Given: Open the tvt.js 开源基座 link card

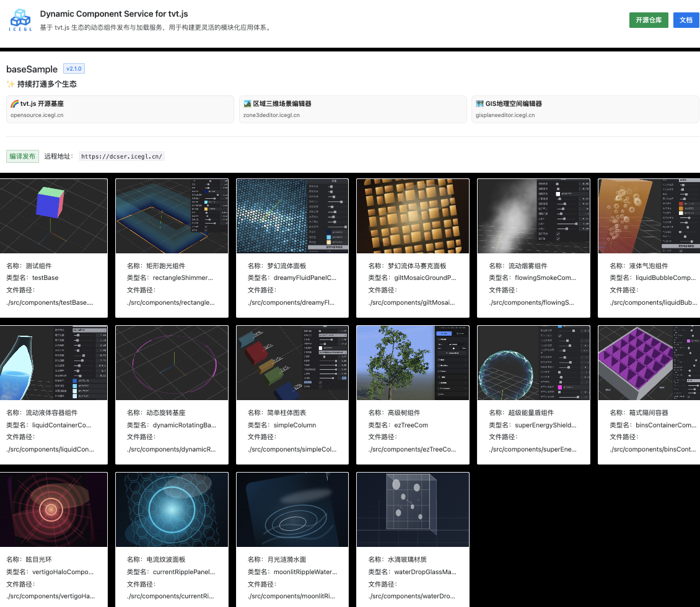Looking at the screenshot, I should pyautogui.click(x=120, y=109).
